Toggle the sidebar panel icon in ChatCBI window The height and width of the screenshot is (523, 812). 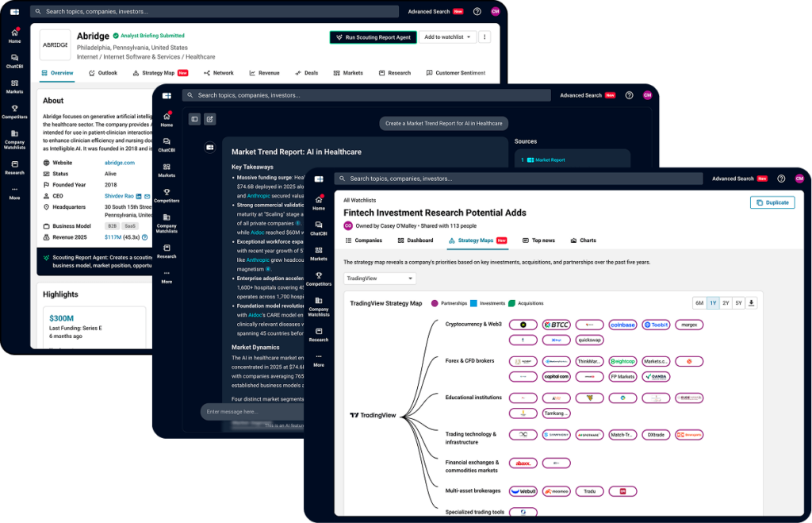(194, 119)
